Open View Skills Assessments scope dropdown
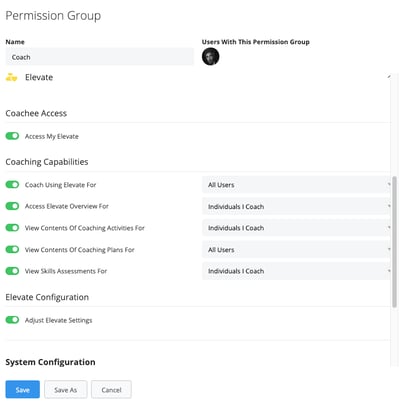The height and width of the screenshot is (406, 400). [x=296, y=271]
